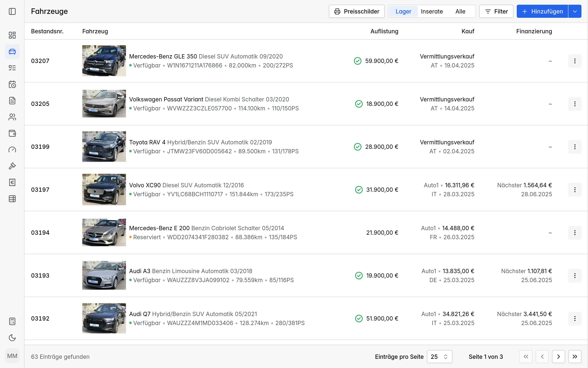Click the Mercedes-Benz GLE 350 thumbnail
Viewport: 588px width, 368px height.
pos(104,61)
